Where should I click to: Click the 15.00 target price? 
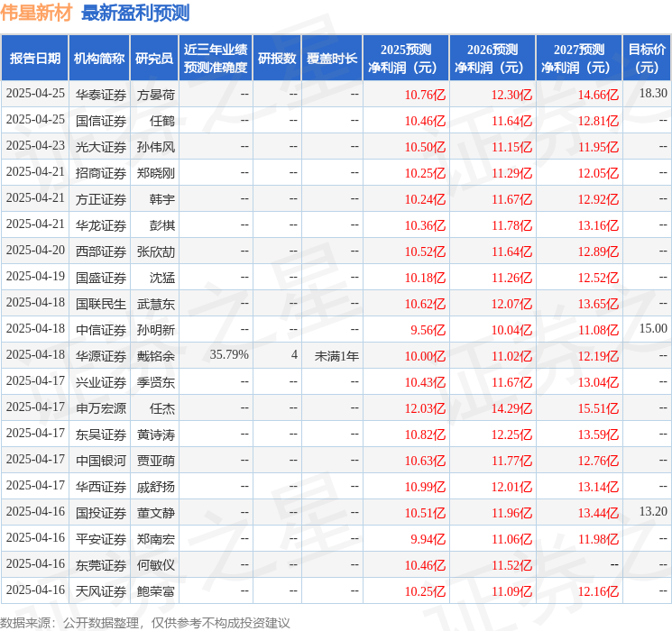[x=653, y=328]
